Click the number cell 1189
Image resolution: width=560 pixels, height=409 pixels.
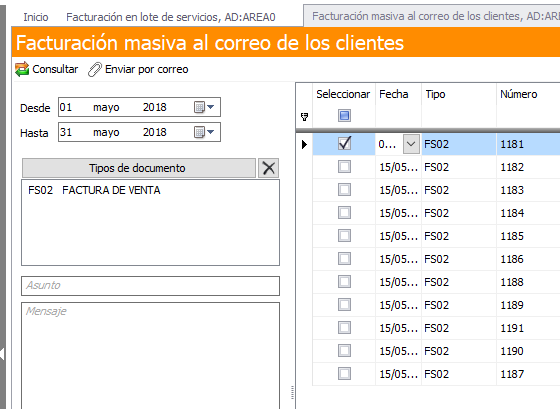[x=528, y=305]
